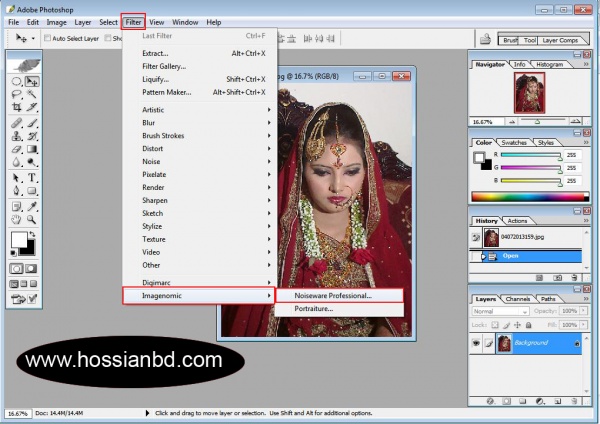Delete layer trash button in Layers
Viewport: 600px width, 424px height.
pos(574,401)
